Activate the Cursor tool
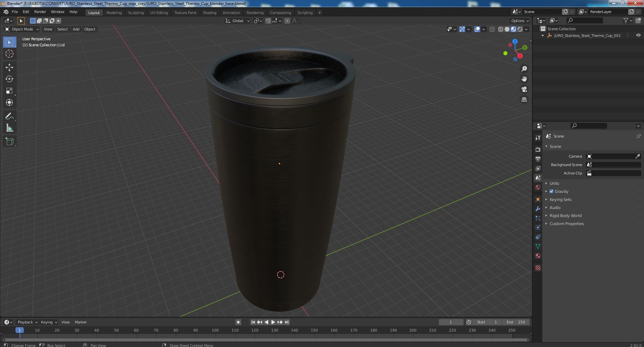The width and height of the screenshot is (644, 347). 9,54
